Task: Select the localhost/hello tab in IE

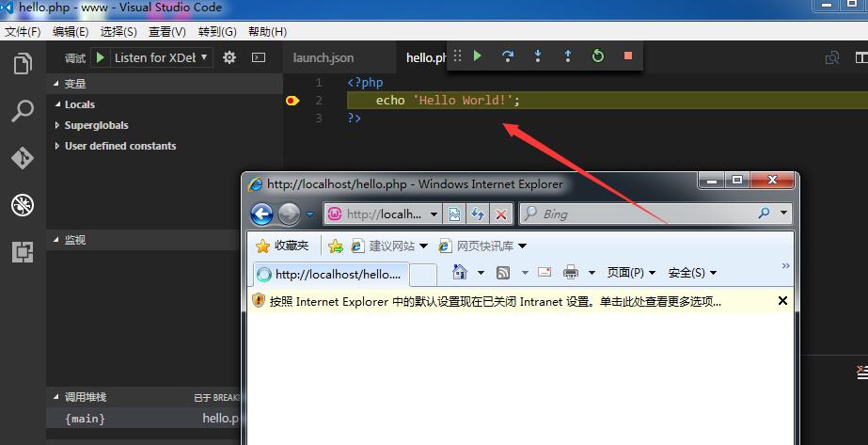Action: point(330,274)
